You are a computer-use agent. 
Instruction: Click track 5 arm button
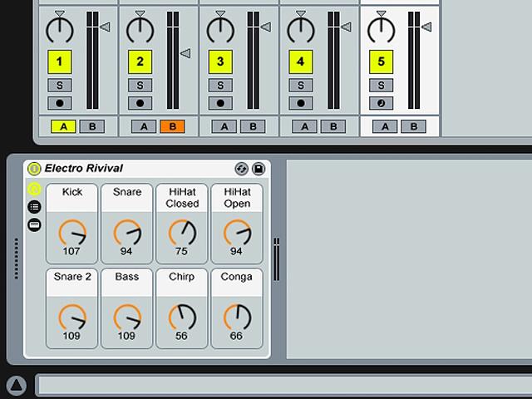(x=381, y=103)
